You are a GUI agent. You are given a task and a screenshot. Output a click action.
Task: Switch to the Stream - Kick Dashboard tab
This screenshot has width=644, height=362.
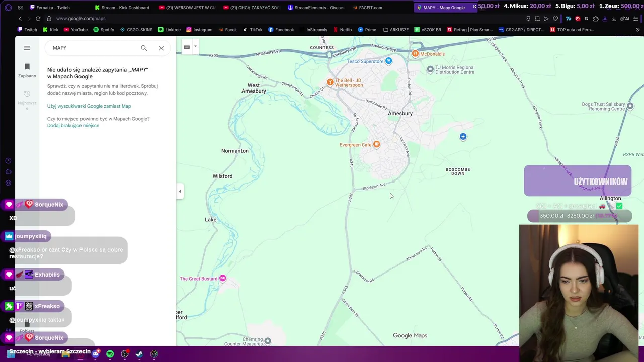tap(122, 8)
